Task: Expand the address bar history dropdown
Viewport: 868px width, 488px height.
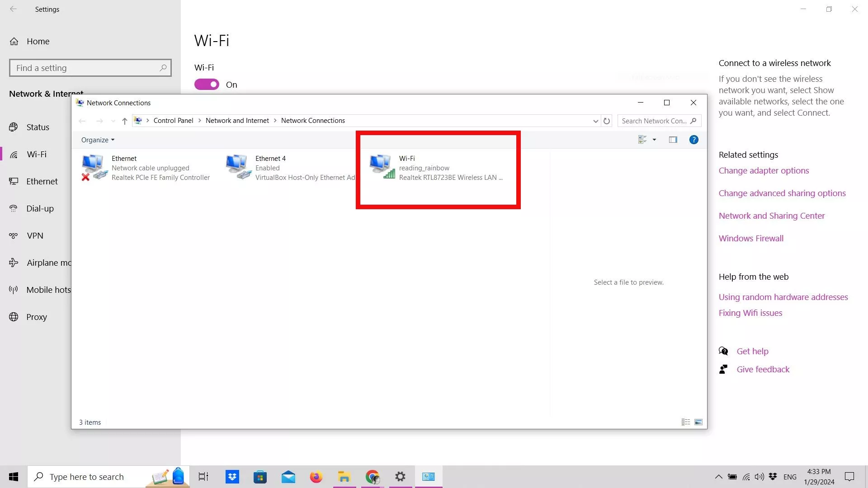Action: click(x=595, y=121)
